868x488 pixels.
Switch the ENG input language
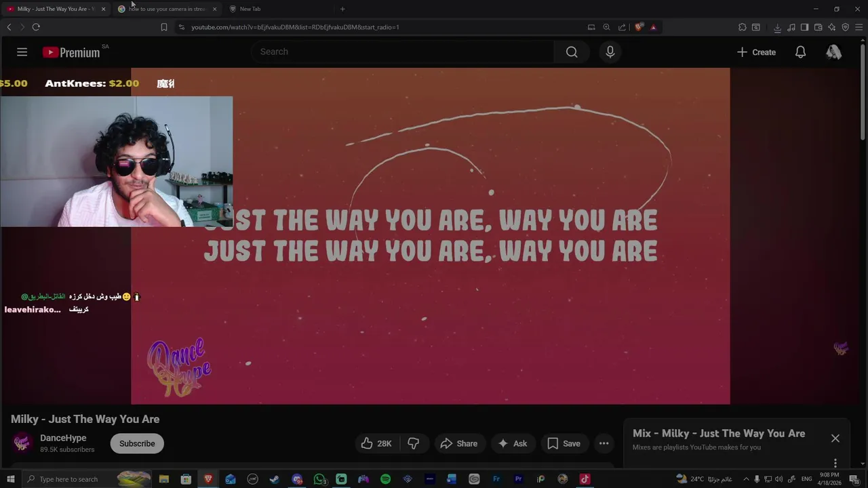pyautogui.click(x=806, y=479)
